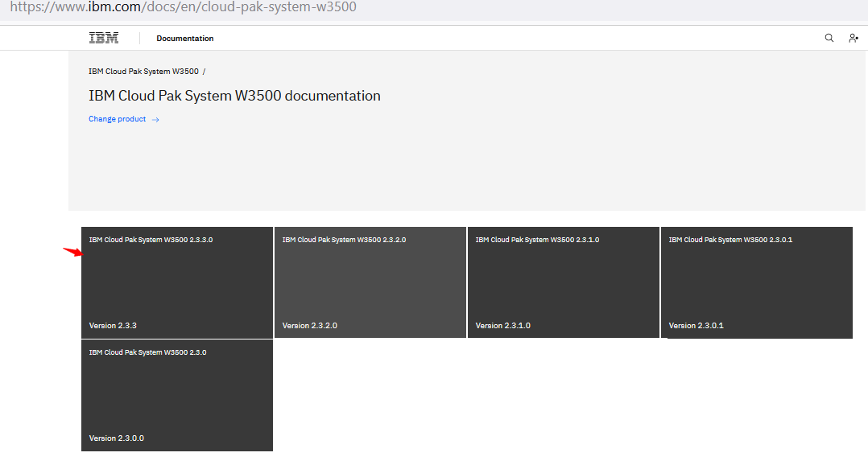Viewport: 868px width, 465px height.
Task: Click the arrow icon beside Change product
Action: [x=155, y=119]
